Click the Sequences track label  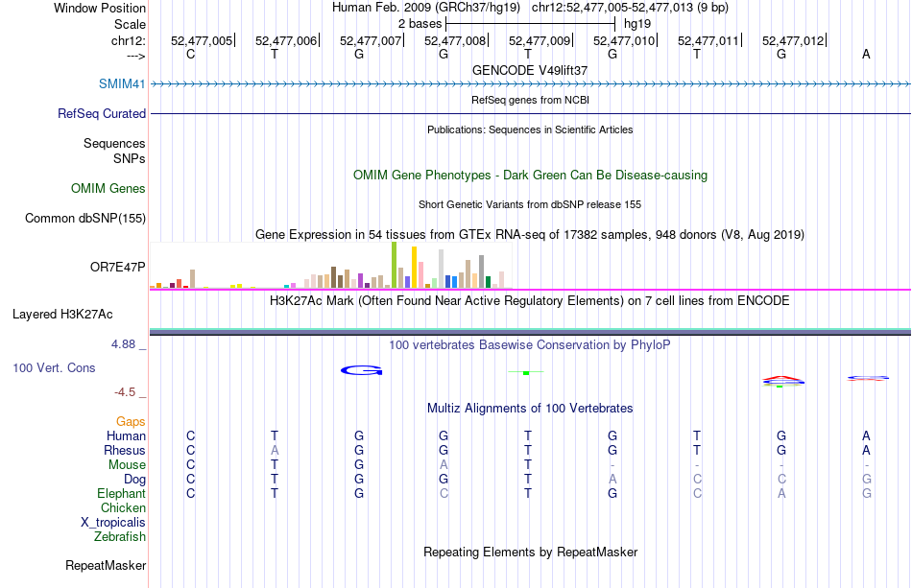click(x=114, y=143)
